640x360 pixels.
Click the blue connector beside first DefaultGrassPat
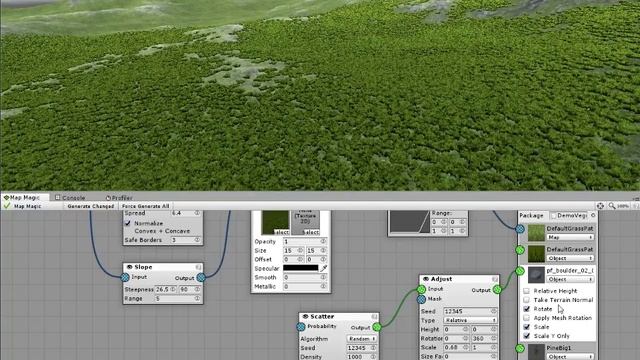tap(520, 229)
